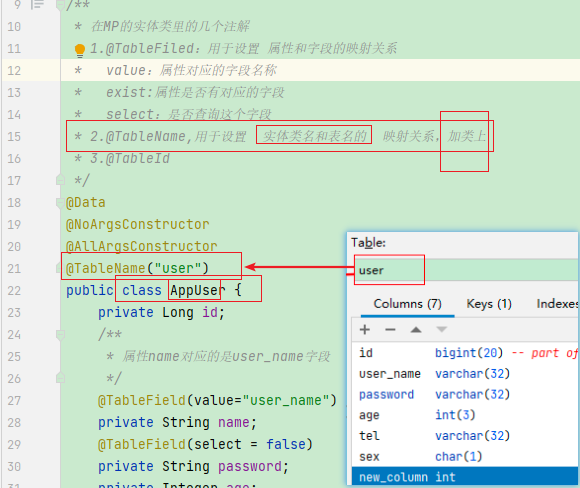Switch to the Columns (7) tab
This screenshot has height=488, width=580.
coord(407,304)
